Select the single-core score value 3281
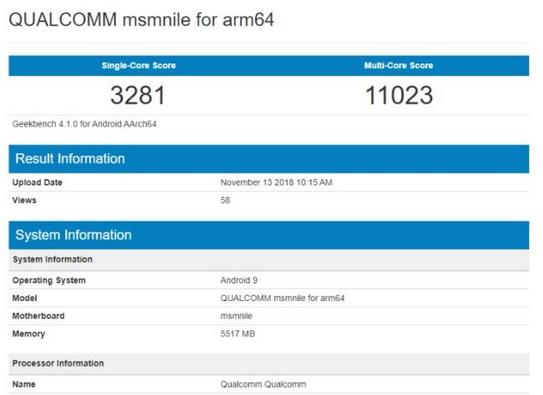 [x=138, y=95]
